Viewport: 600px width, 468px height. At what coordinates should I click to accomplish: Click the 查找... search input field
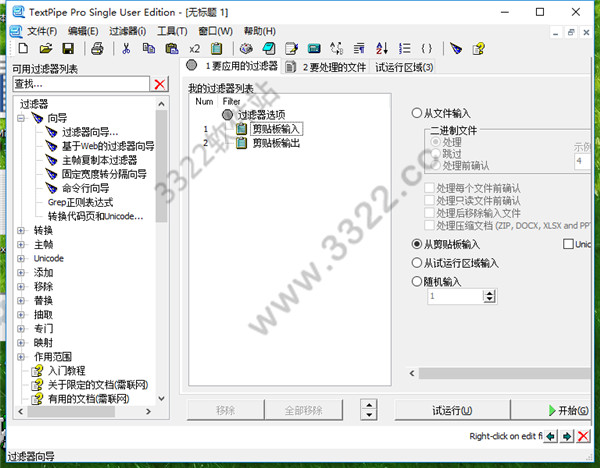click(x=82, y=84)
